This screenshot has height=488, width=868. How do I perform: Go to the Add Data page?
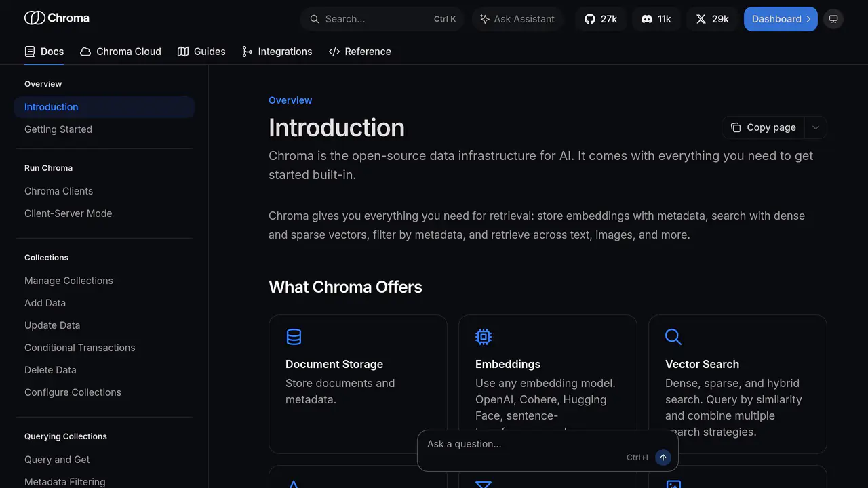[x=45, y=303]
